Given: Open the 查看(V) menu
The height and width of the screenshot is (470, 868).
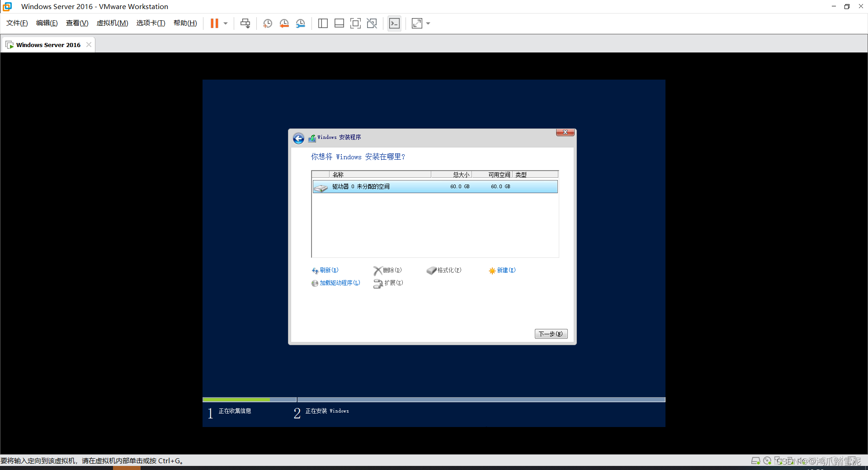Looking at the screenshot, I should click(77, 23).
